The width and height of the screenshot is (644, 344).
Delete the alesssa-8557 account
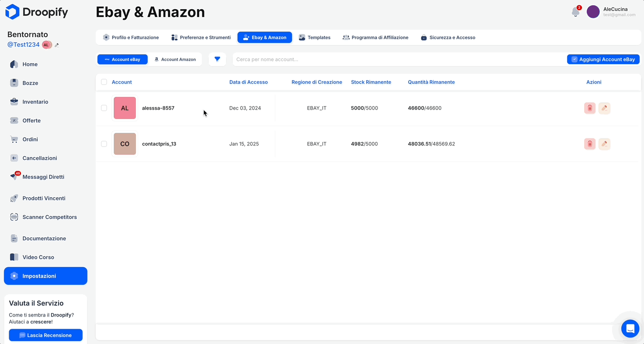pyautogui.click(x=590, y=108)
